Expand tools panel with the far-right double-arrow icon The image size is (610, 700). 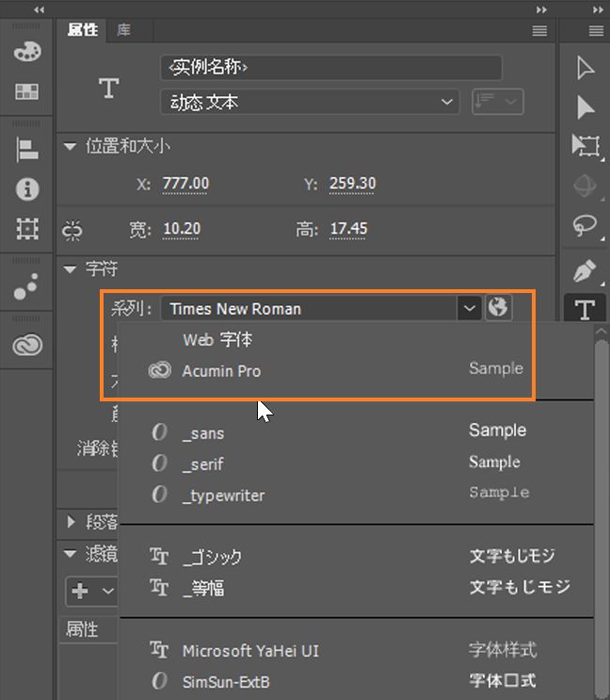598,9
